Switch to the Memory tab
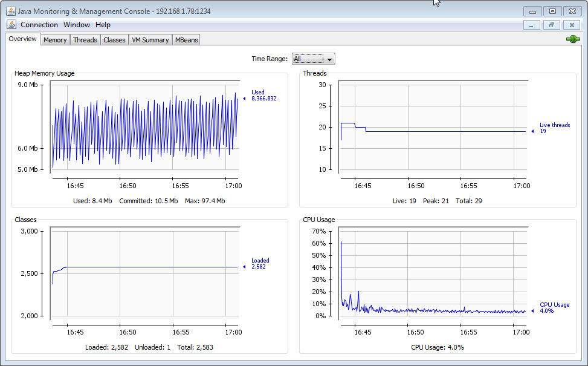 pyautogui.click(x=55, y=40)
